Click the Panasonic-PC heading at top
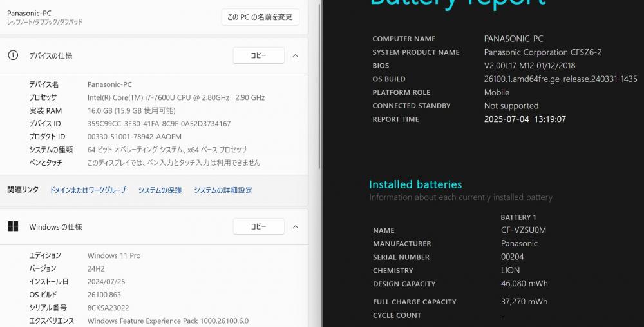The height and width of the screenshot is (327, 644). click(29, 13)
